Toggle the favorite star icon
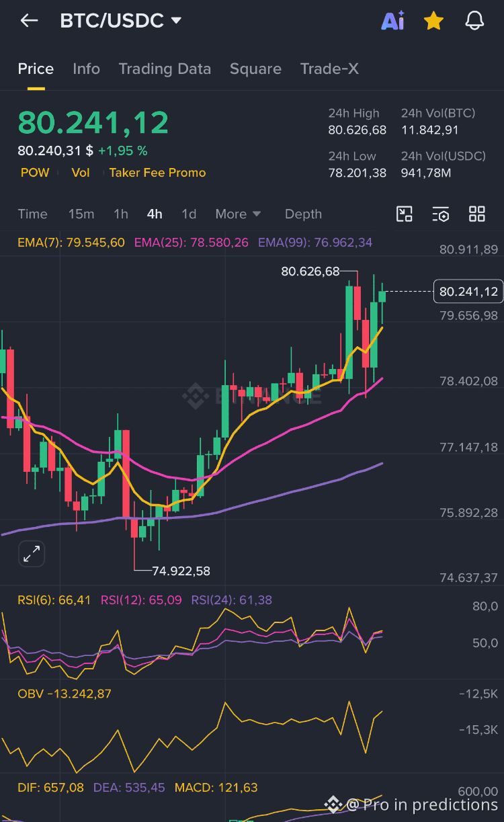This screenshot has height=822, width=504. coord(433,21)
